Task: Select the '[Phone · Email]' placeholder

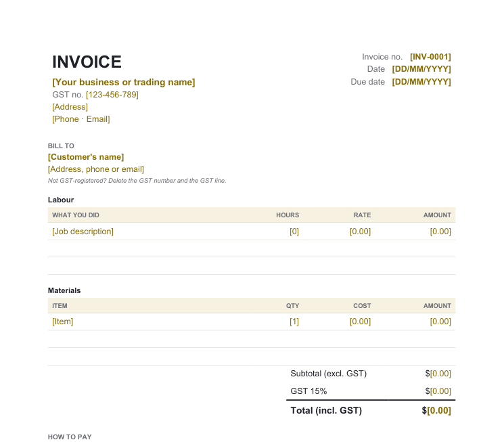Action: (81, 119)
